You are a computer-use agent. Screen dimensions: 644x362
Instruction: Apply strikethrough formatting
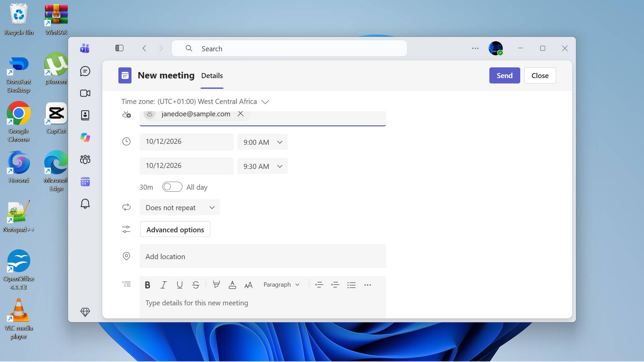196,285
